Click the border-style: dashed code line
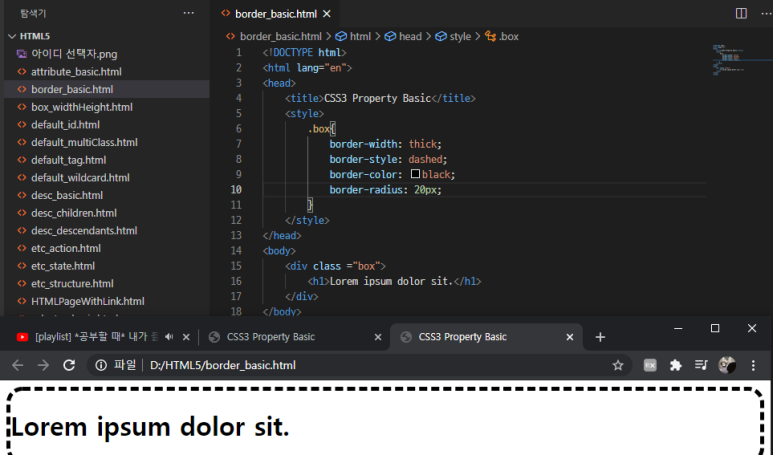The height and width of the screenshot is (455, 773). [388, 159]
